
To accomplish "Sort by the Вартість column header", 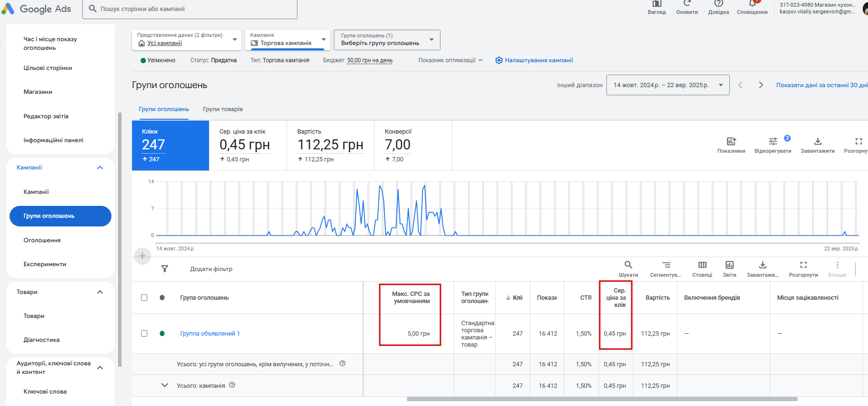I will 658,298.
